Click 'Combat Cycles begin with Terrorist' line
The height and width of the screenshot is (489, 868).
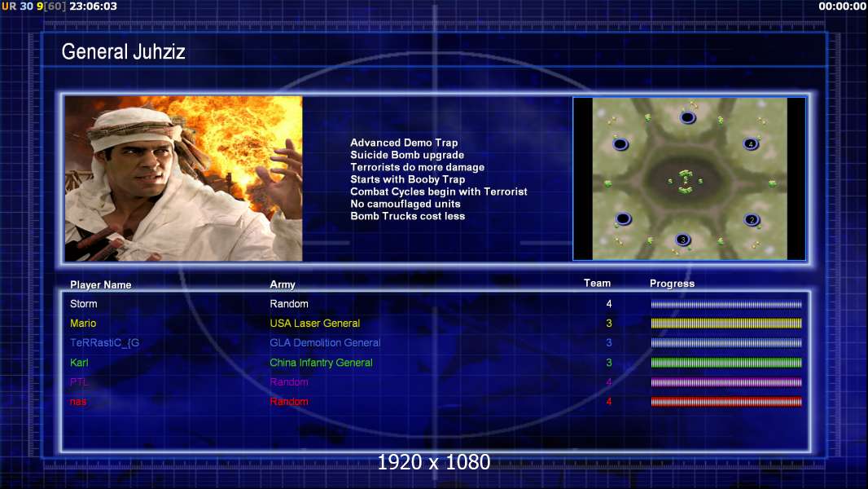[x=438, y=192]
